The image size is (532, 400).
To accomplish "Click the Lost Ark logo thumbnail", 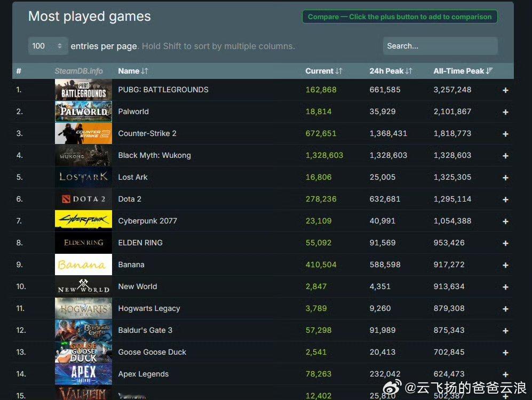I will (x=83, y=177).
